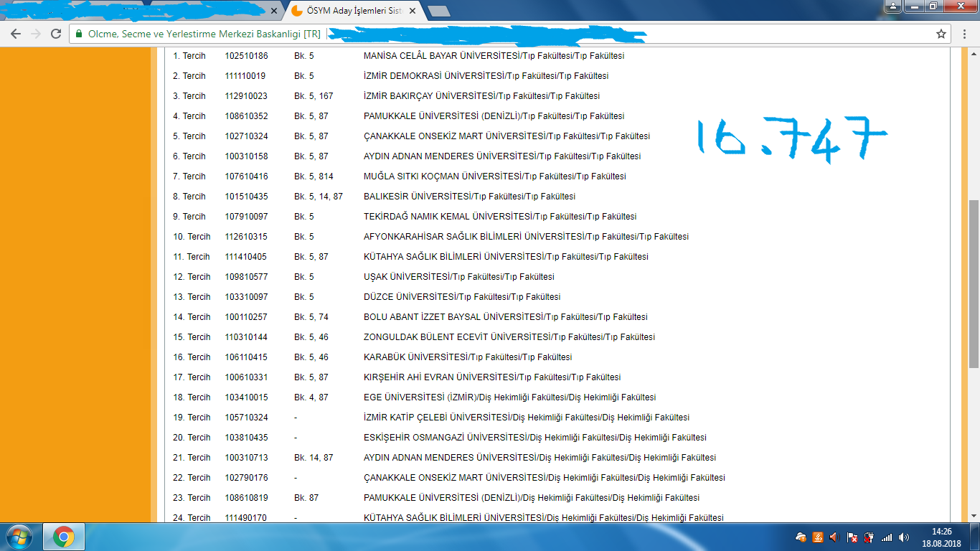Viewport: 980px width, 551px height.
Task: Open the Windows Start menu
Action: (19, 537)
